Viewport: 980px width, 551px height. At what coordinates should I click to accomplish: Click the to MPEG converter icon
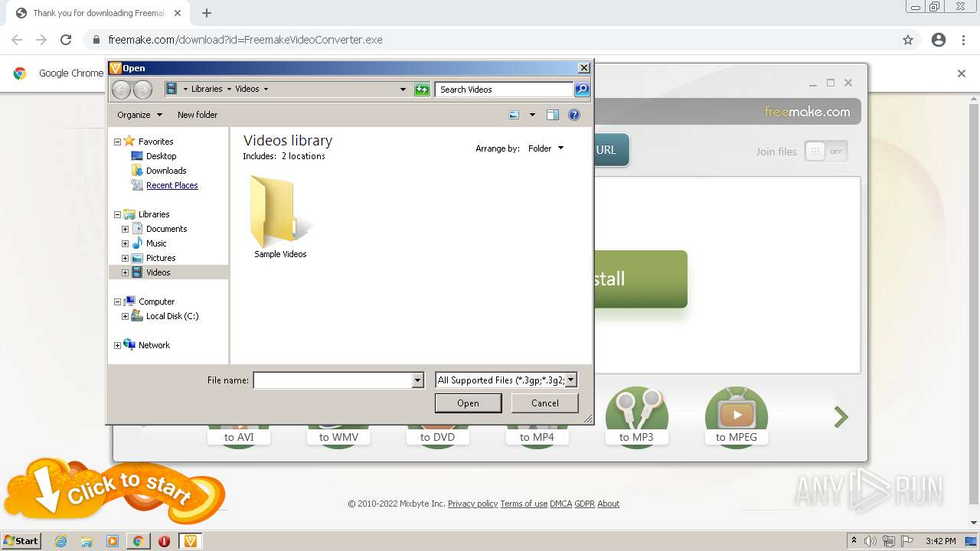736,417
